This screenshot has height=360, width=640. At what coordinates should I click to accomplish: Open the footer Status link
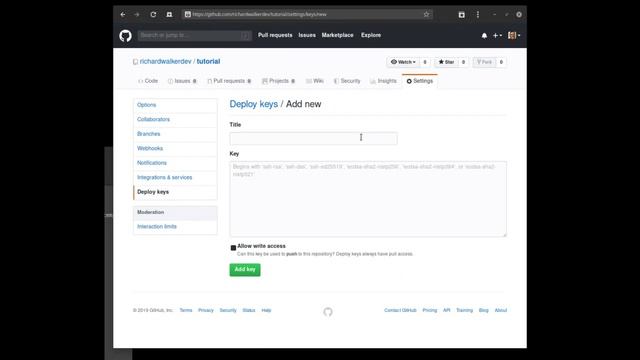249,310
